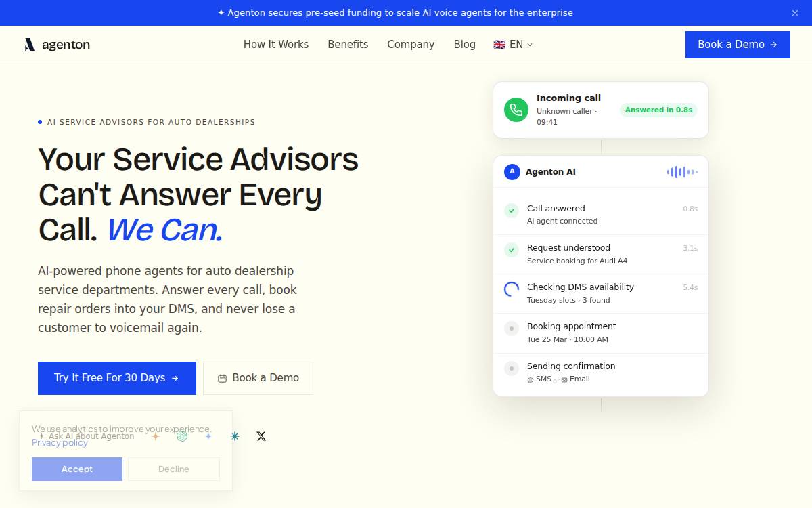This screenshot has height=508, width=812.
Task: Open the Company menu item
Action: (411, 45)
